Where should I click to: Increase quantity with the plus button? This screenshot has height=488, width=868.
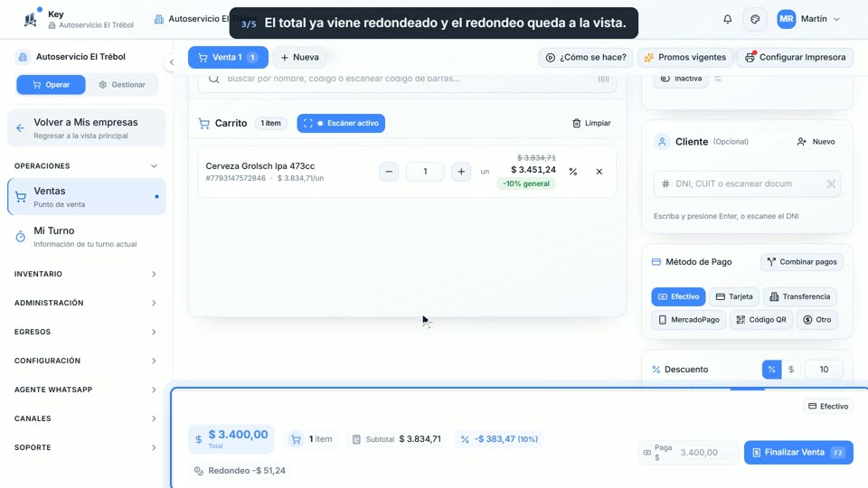461,172
